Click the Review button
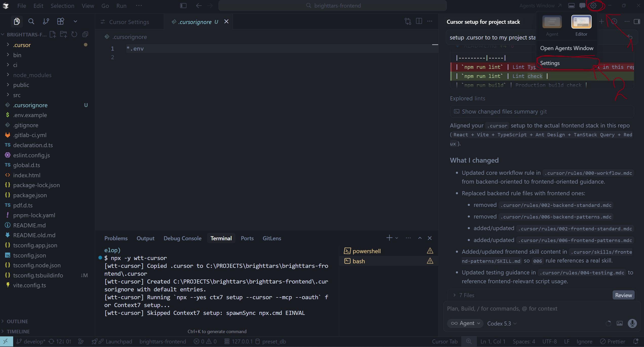 623,295
